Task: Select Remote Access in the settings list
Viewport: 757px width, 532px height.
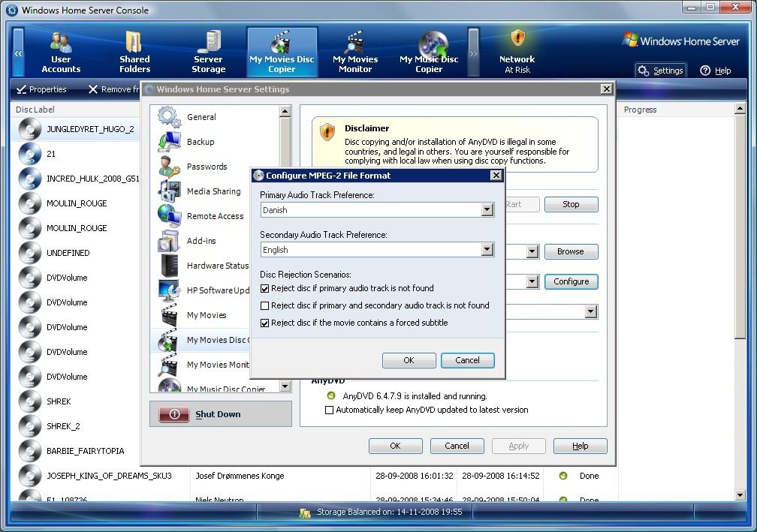Action: click(x=215, y=215)
